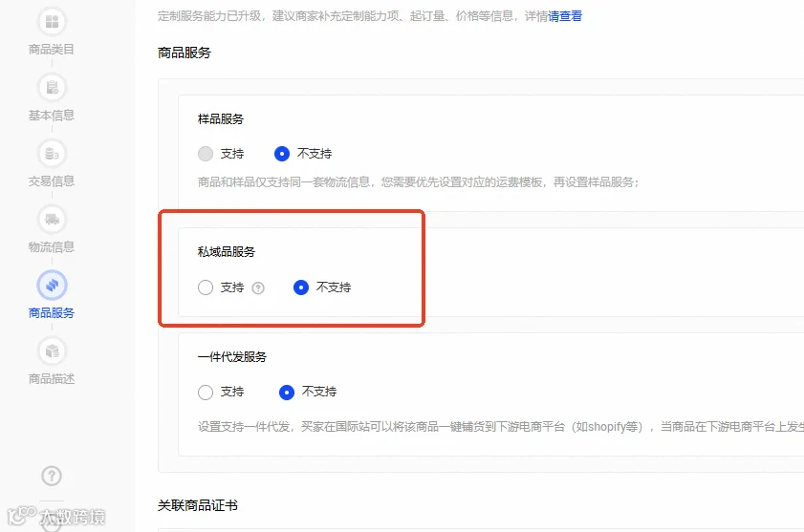Click the 商品服务 sidebar label
Image resolution: width=804 pixels, height=532 pixels.
pos(52,312)
